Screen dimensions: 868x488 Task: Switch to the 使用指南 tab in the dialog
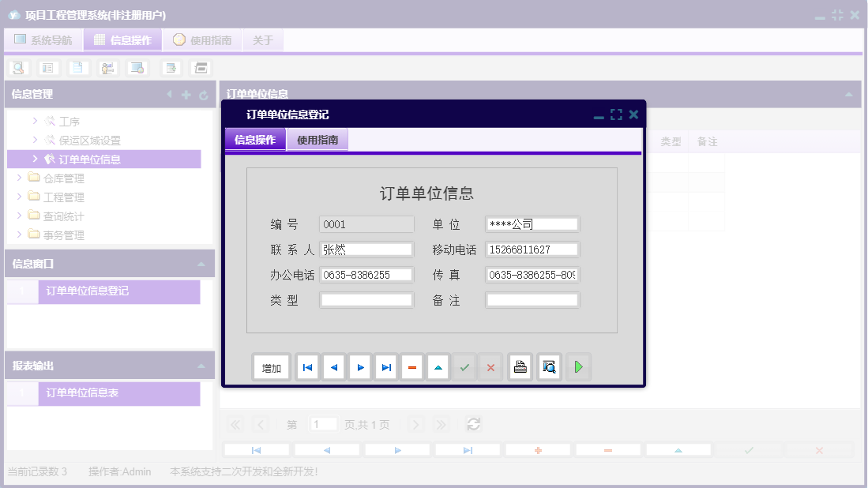click(317, 138)
